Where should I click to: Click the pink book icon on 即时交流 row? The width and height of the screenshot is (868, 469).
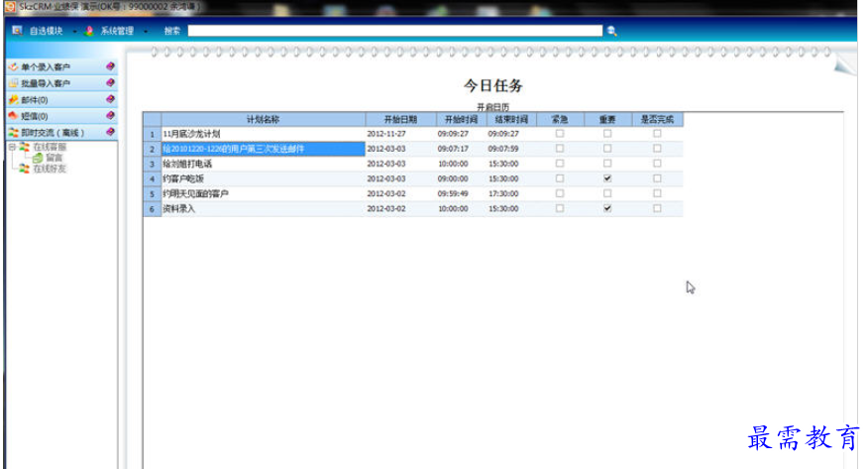(x=110, y=132)
